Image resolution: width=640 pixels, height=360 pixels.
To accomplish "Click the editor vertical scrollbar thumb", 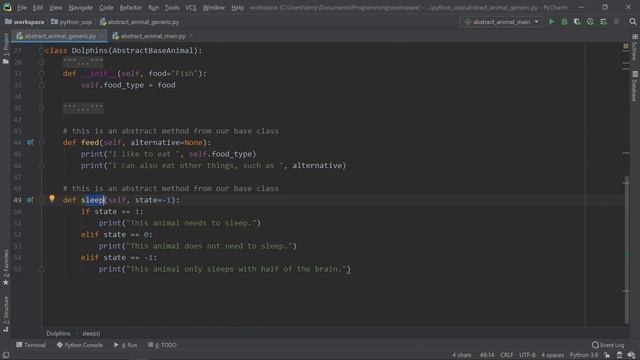I will click(627, 249).
